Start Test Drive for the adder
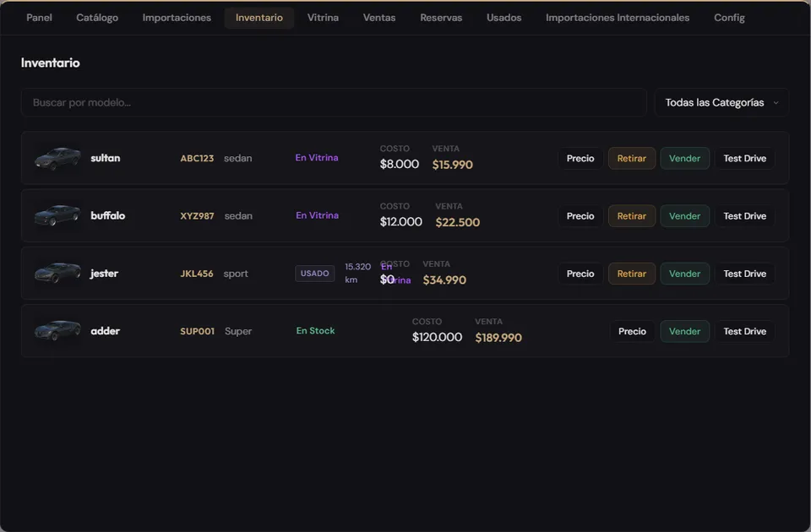The width and height of the screenshot is (811, 532). pyautogui.click(x=745, y=331)
